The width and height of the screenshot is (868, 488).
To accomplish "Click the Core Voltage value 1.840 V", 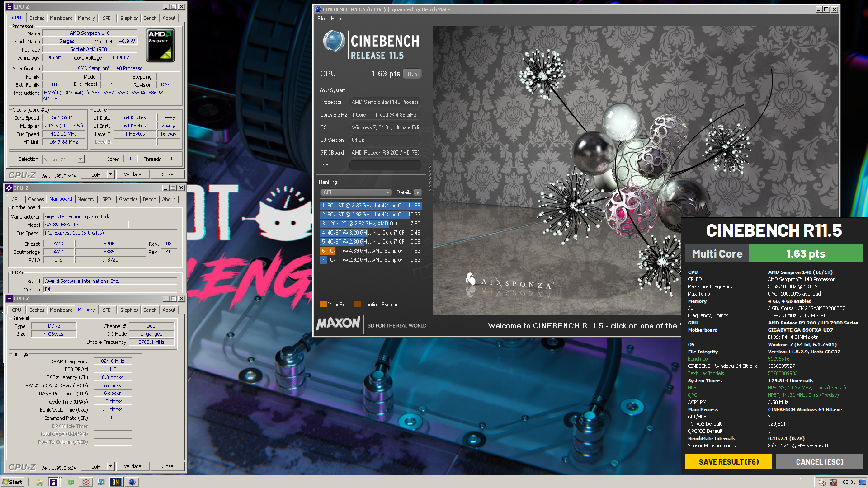I will click(120, 57).
